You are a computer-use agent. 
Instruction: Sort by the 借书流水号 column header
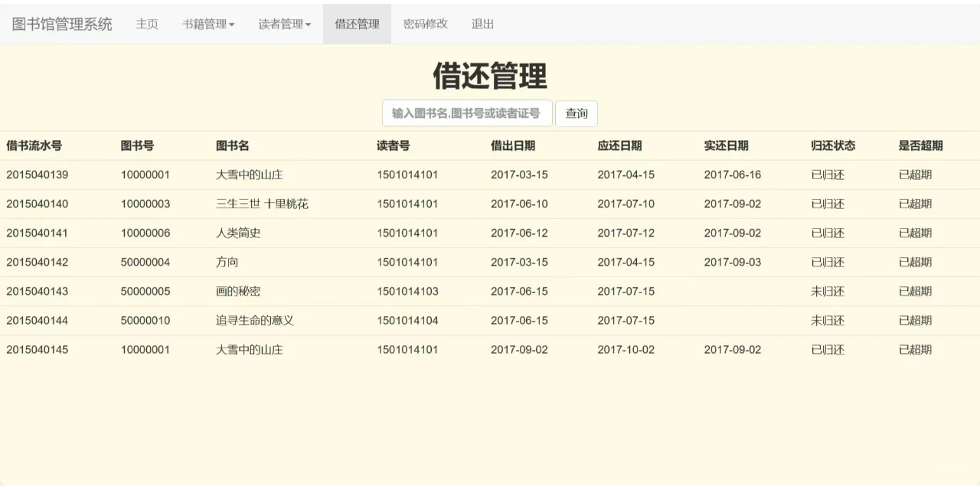coord(34,145)
